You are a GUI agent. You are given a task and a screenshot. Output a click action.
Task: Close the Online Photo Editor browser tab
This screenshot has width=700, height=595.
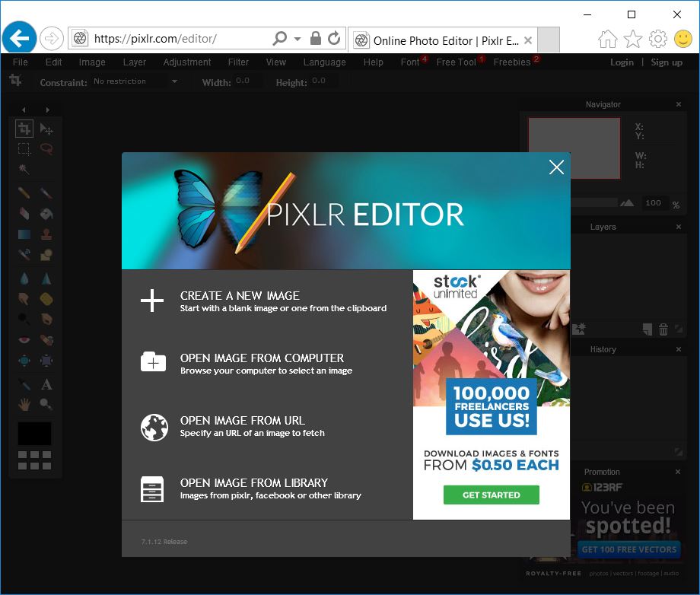[x=528, y=40]
